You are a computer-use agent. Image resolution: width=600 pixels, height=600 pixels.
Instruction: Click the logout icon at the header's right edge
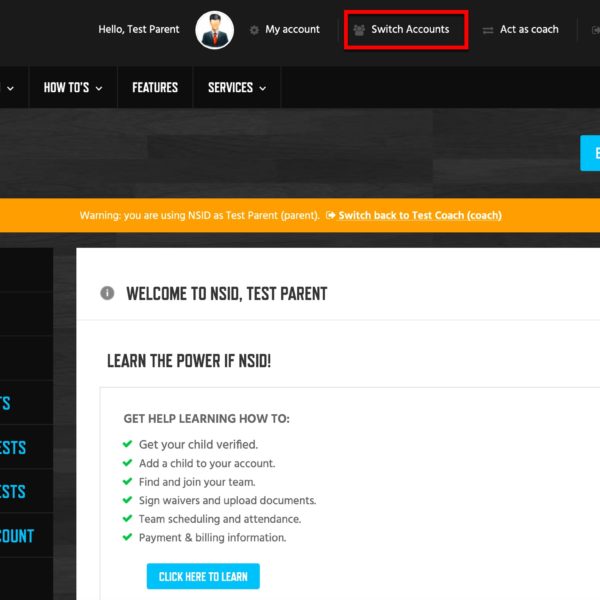(x=595, y=30)
